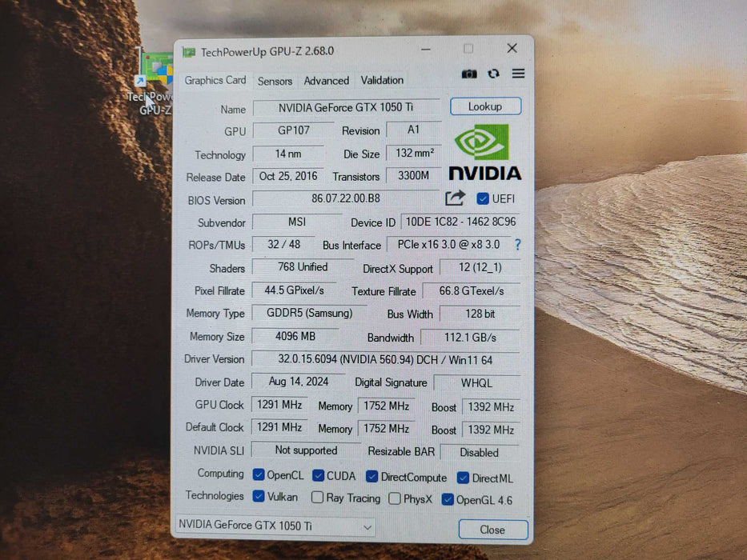Click the Pixel Fillrate 44.5 GPixel/s
The image size is (747, 560).
click(x=294, y=290)
